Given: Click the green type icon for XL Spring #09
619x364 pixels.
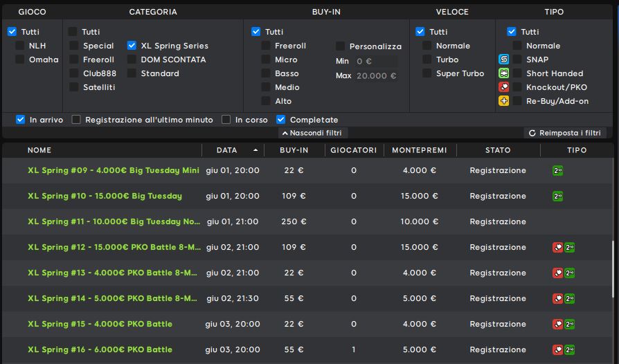Looking at the screenshot, I should (558, 170).
